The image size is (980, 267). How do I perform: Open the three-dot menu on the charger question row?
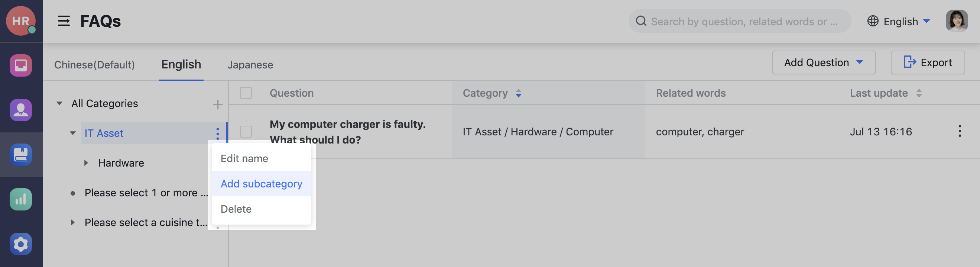point(960,131)
